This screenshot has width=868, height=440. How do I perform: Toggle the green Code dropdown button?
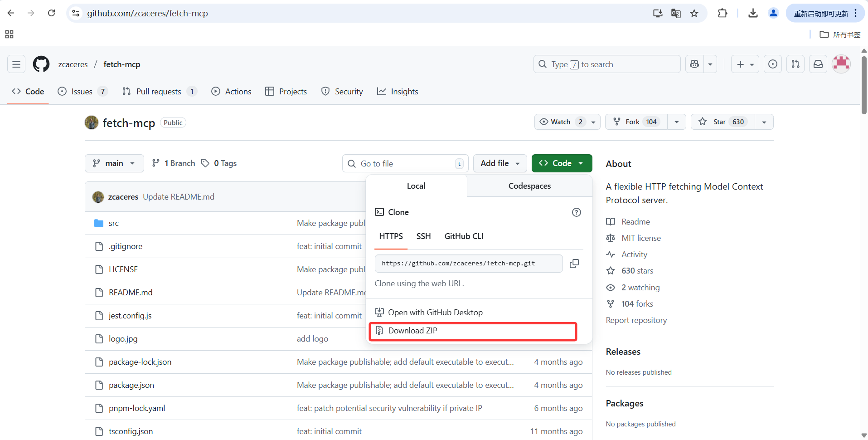tap(562, 163)
